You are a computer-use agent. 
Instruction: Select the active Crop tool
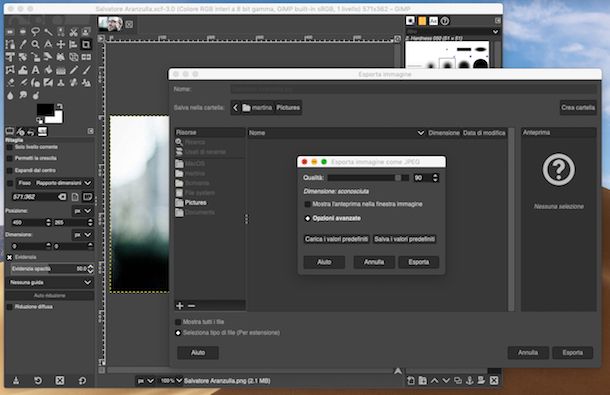(x=86, y=44)
